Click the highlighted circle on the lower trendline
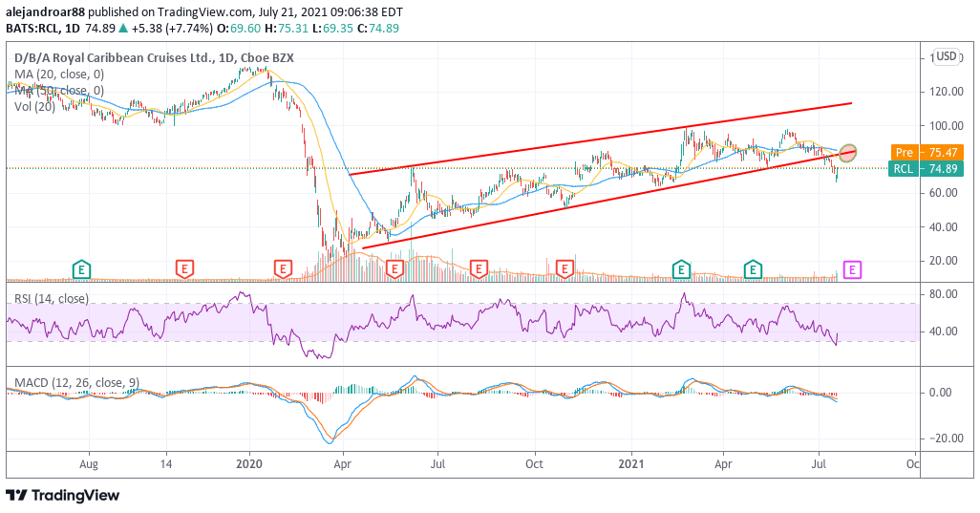Screen dimensions: 980x513 click(x=848, y=152)
